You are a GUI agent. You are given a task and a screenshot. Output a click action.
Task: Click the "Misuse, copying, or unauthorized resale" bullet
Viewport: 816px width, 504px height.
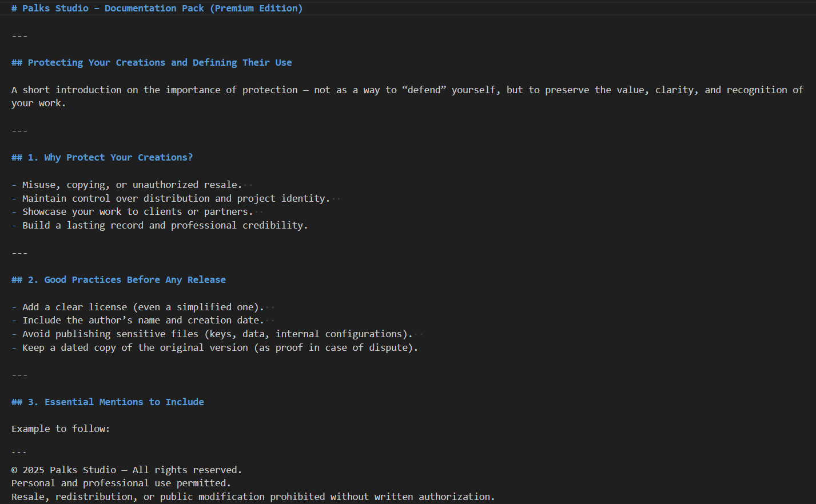click(132, 185)
